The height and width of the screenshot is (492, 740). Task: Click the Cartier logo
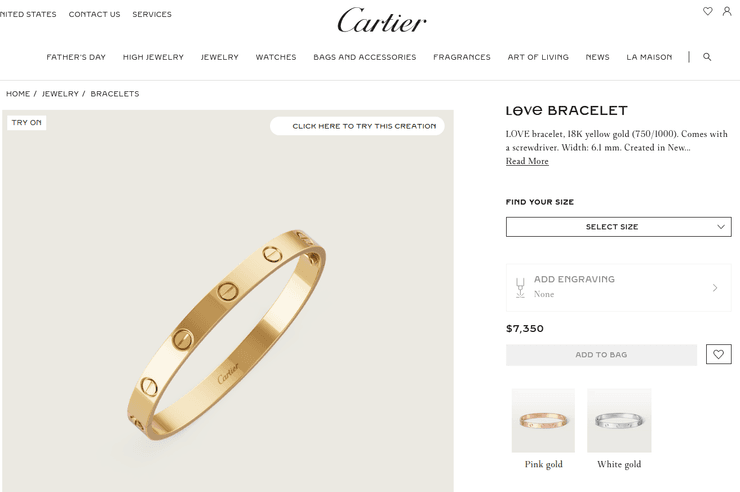click(x=381, y=21)
